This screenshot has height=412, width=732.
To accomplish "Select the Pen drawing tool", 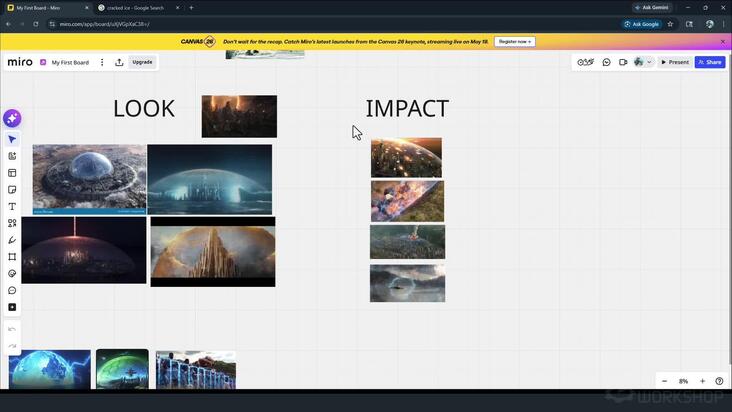I will pyautogui.click(x=12, y=240).
